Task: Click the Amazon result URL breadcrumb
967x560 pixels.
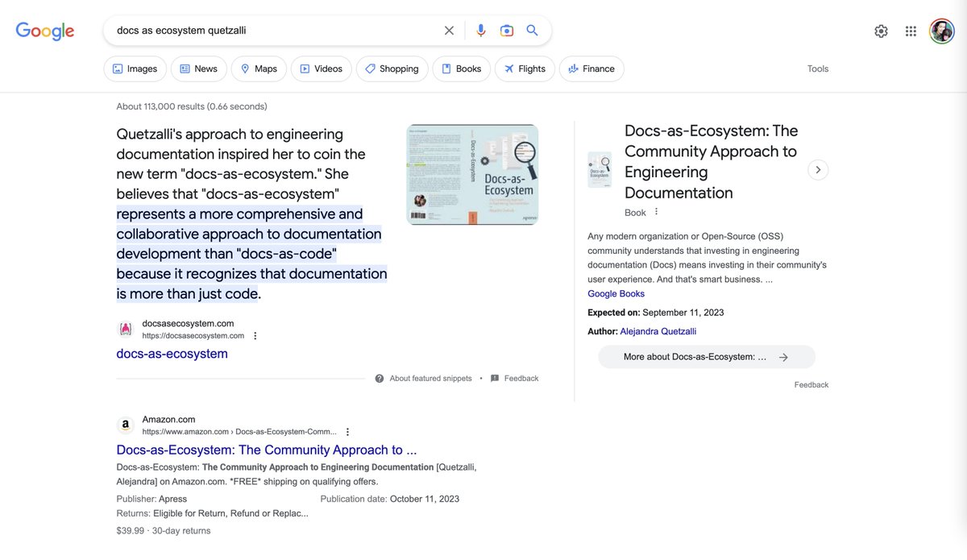Action: (239, 432)
